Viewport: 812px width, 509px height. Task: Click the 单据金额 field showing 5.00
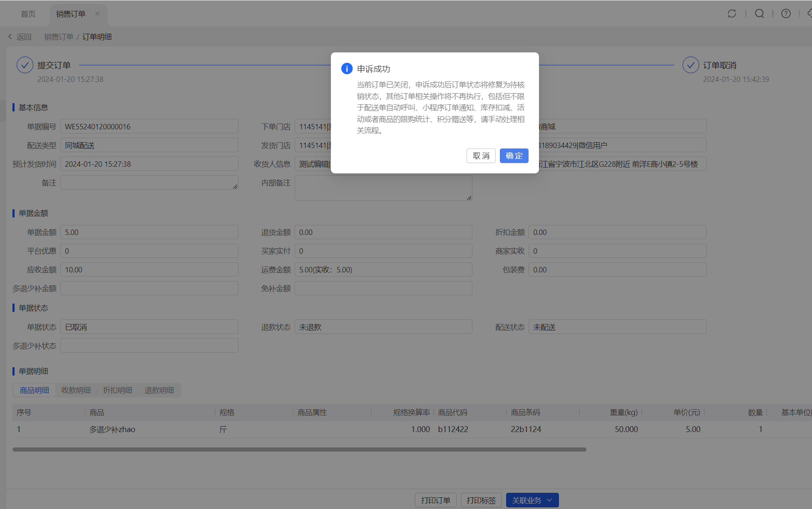[149, 232]
